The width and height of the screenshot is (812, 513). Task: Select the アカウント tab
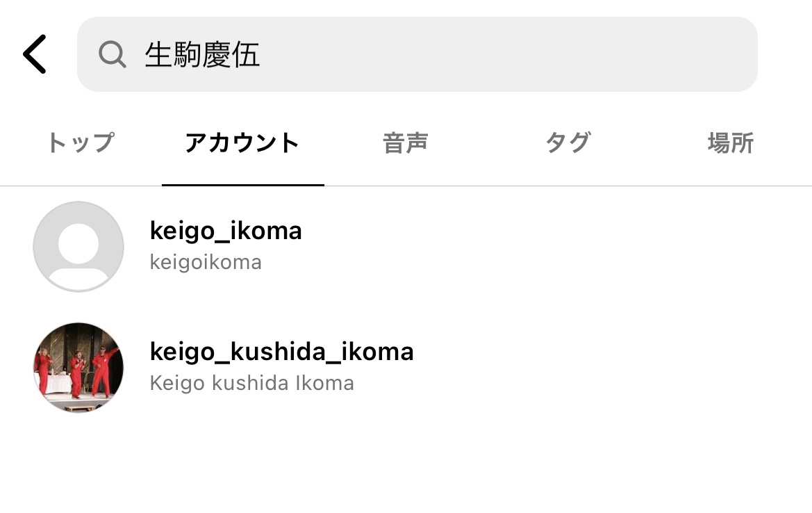[x=242, y=142]
